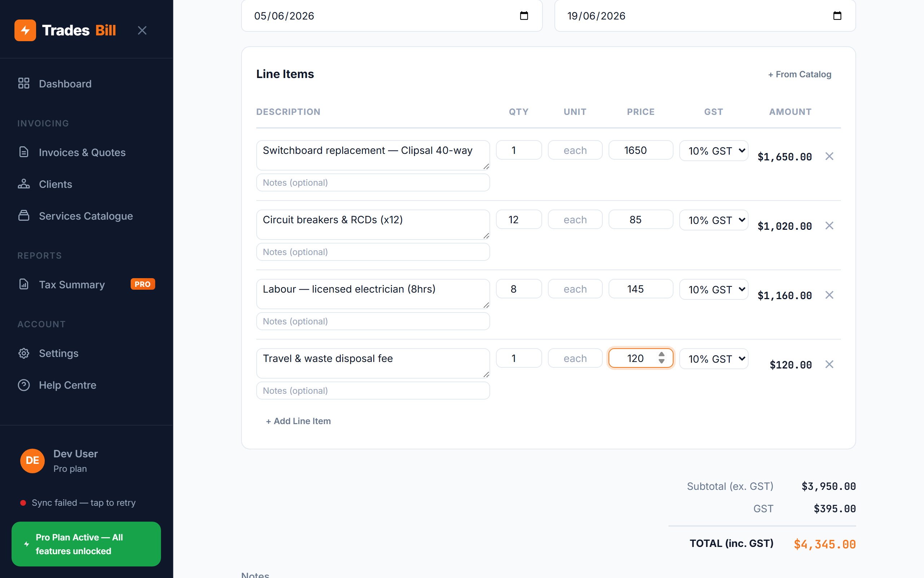Click + From Catalog link

point(799,74)
